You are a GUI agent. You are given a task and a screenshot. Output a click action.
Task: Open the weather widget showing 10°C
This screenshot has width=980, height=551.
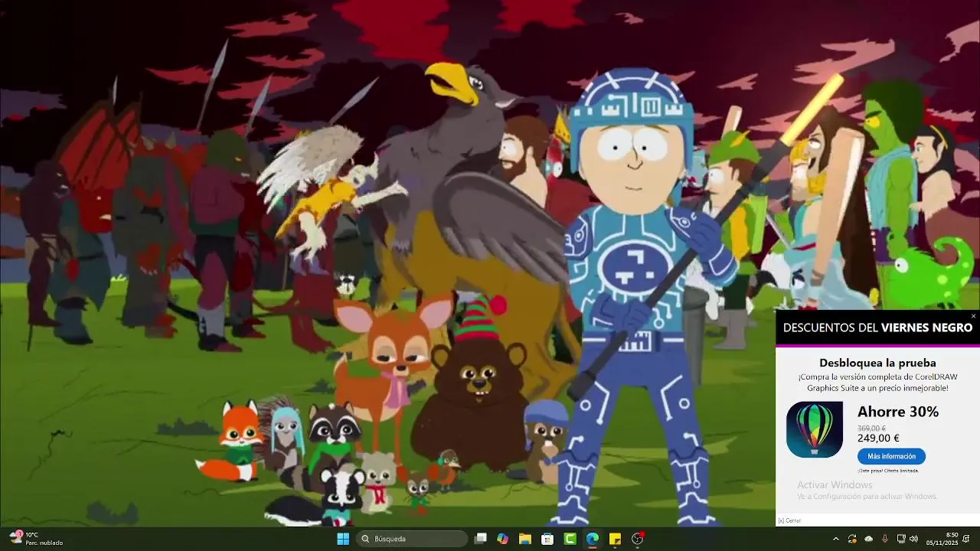click(x=35, y=539)
